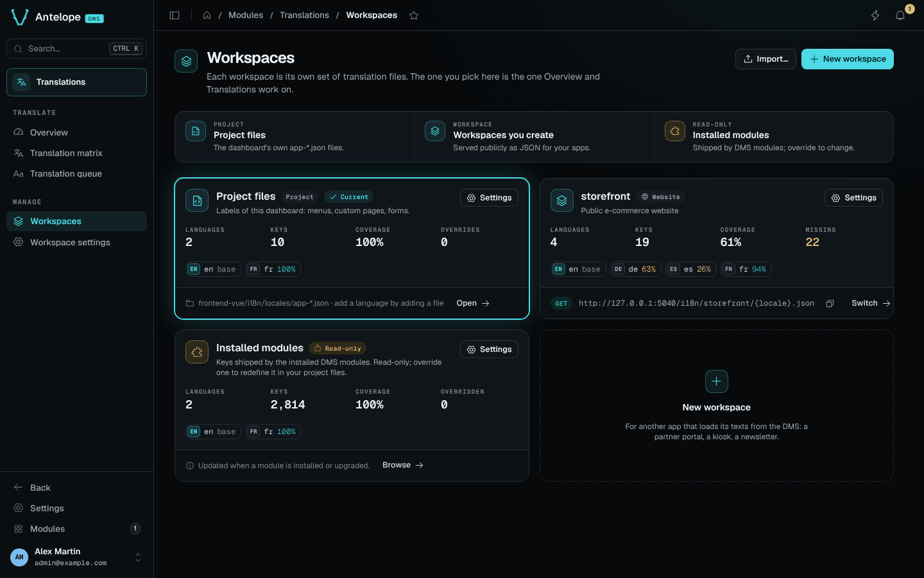Viewport: 924px width, 578px height.
Task: Open Overview in the sidebar
Action: click(x=76, y=132)
